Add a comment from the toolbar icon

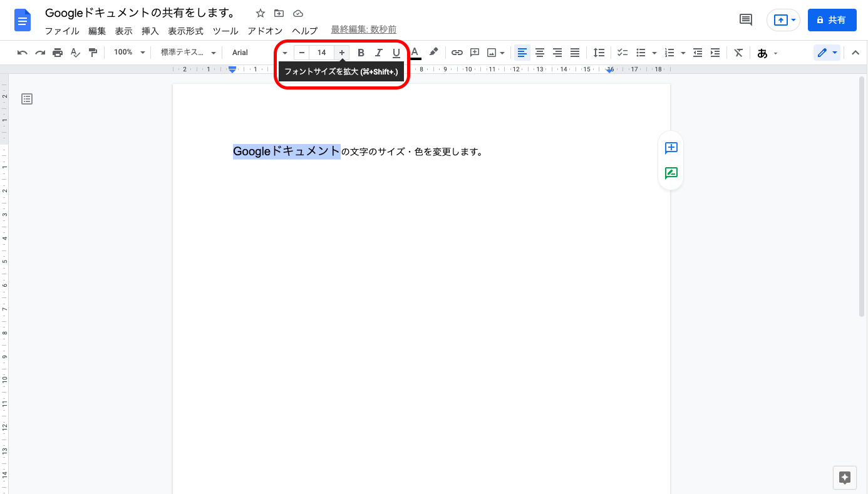(x=475, y=53)
